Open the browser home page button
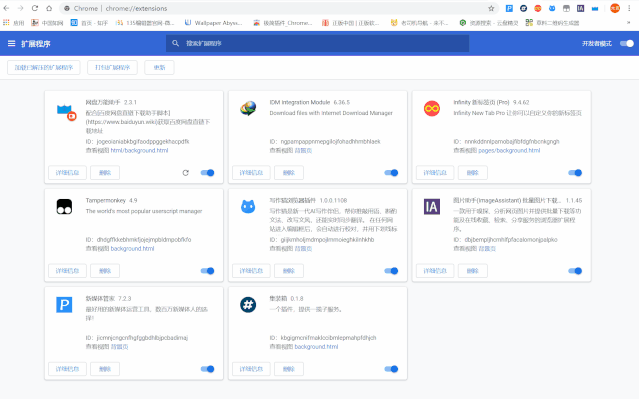The image size is (639, 399). [x=49, y=8]
